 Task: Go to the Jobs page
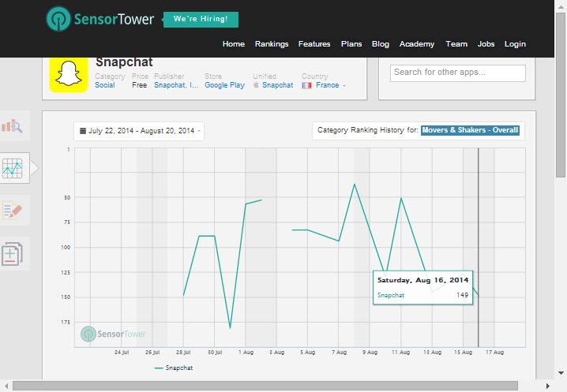coord(486,43)
